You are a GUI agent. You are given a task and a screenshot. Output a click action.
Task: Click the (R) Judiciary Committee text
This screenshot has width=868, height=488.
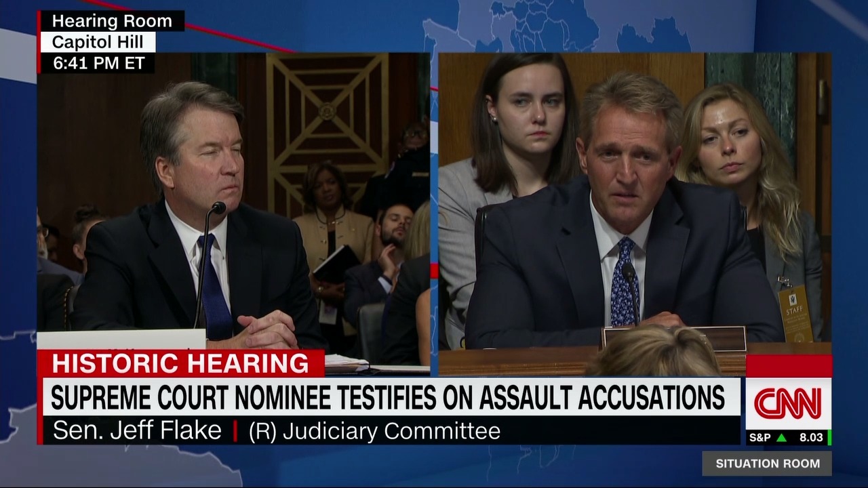[x=374, y=431]
